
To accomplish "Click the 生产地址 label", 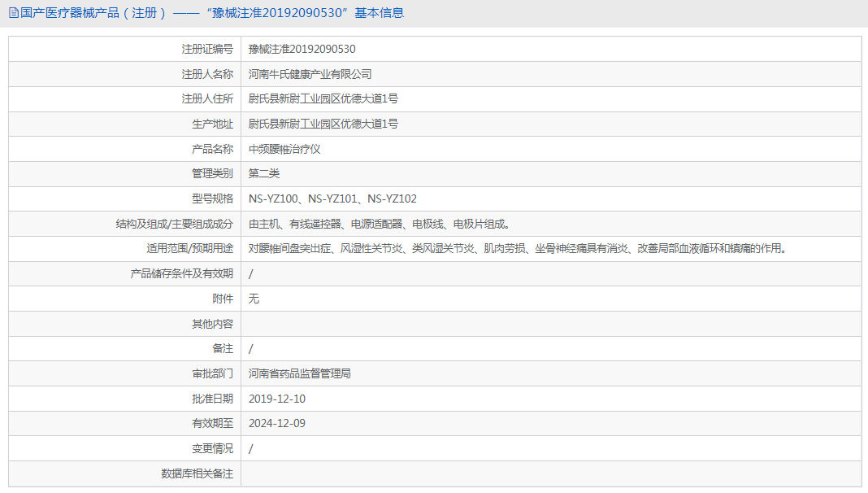I will coord(213,124).
